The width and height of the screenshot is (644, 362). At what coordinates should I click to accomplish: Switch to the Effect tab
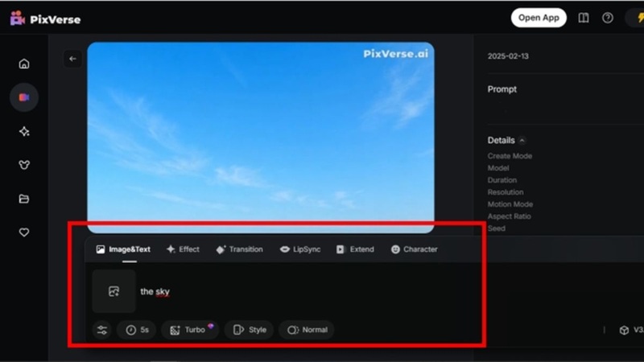point(183,249)
